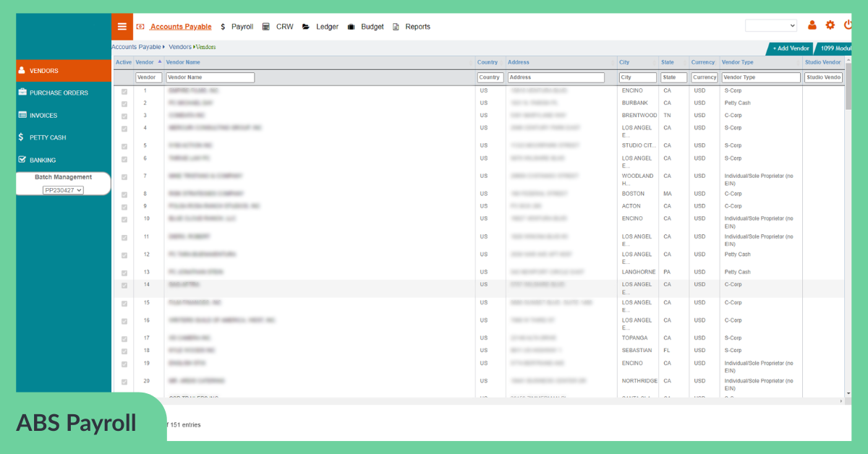Go to the Ledger module
The height and width of the screenshot is (454, 868).
(x=320, y=27)
